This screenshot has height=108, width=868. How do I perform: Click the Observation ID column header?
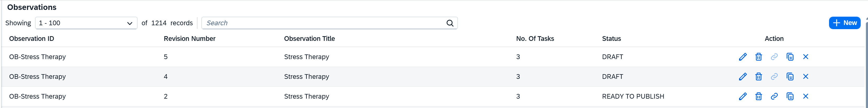point(31,39)
